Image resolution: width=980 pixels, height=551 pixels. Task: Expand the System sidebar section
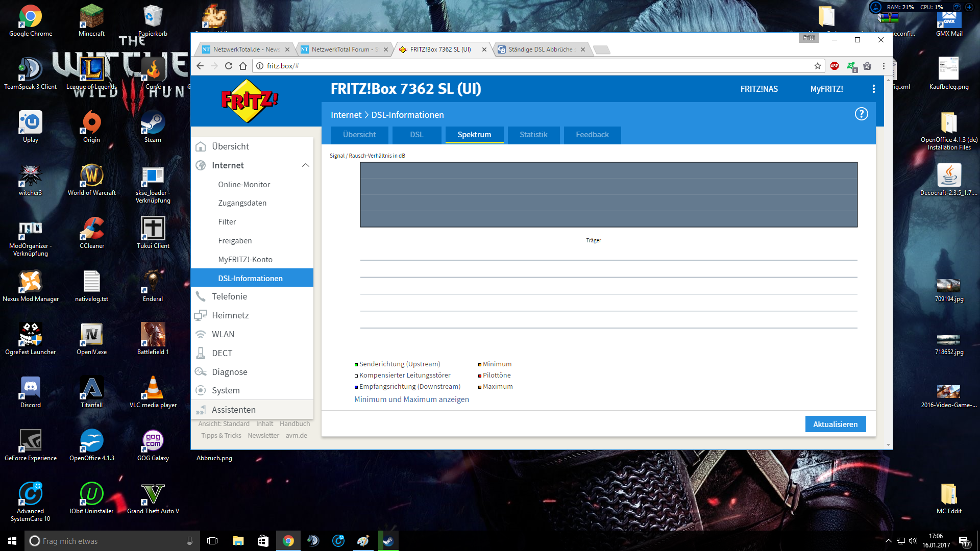(x=226, y=390)
